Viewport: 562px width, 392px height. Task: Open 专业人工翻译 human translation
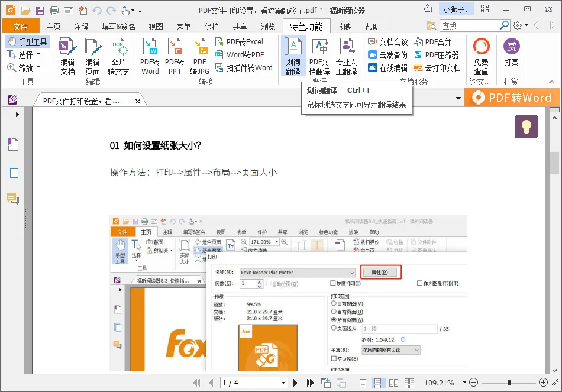(346, 56)
